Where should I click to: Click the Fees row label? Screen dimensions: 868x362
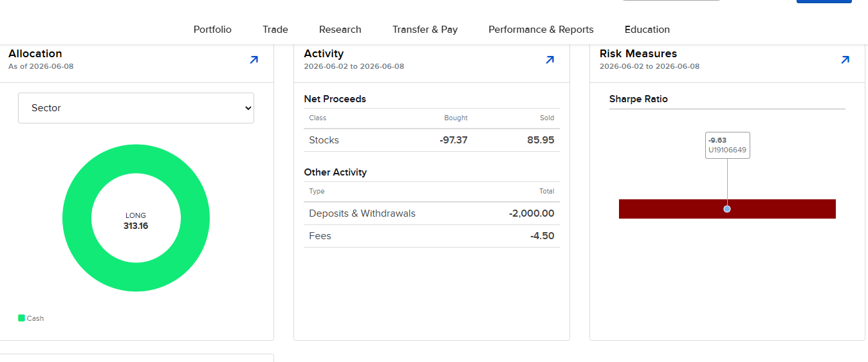coord(320,236)
